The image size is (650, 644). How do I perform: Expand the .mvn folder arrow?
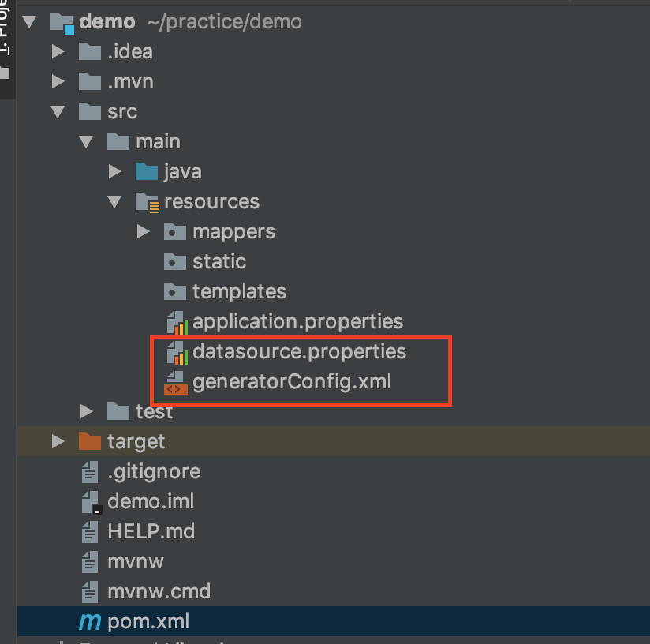58,81
